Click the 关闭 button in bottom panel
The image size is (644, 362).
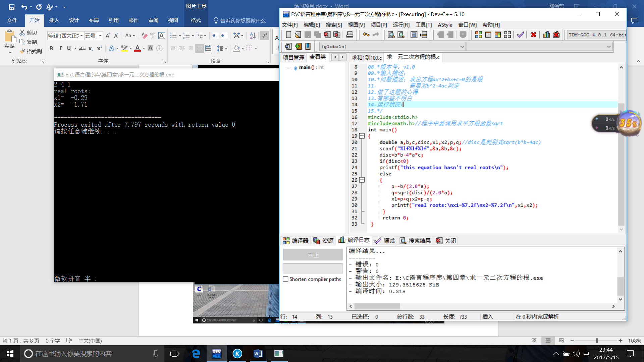point(446,241)
